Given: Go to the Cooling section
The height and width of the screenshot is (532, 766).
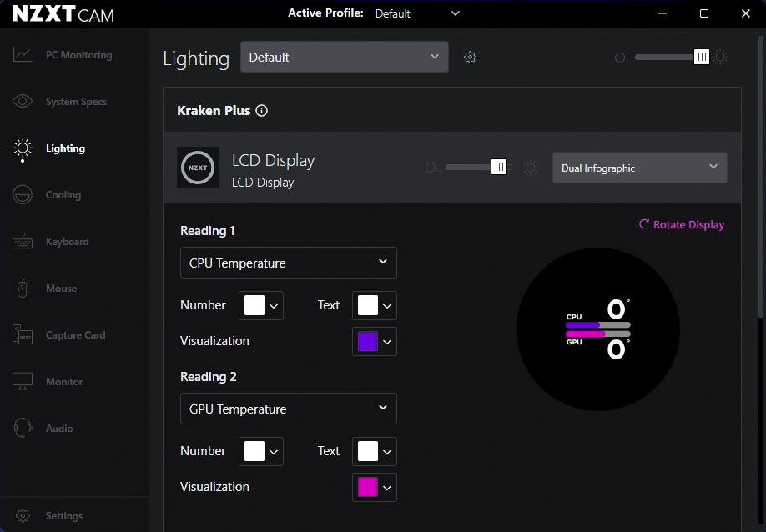Looking at the screenshot, I should point(65,194).
